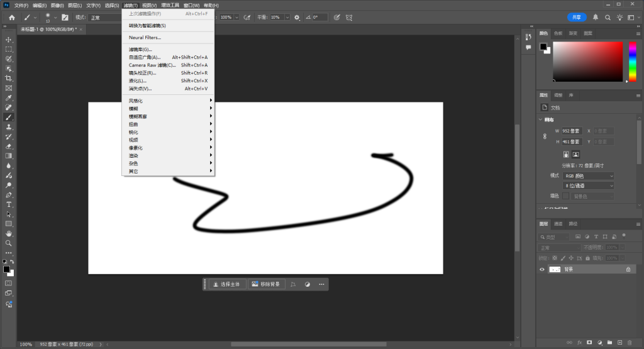Viewport: 644px width, 349px height.
Task: Select the Zoom tool in toolbox
Action: click(x=9, y=243)
